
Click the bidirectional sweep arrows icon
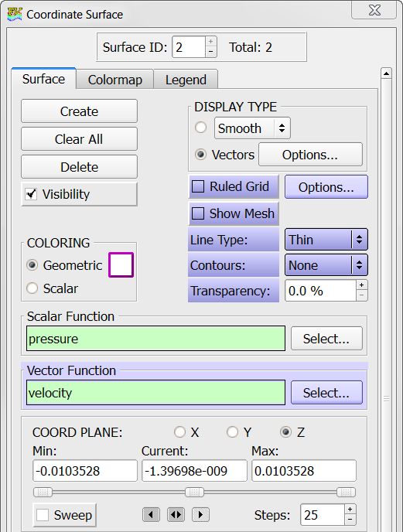176,515
